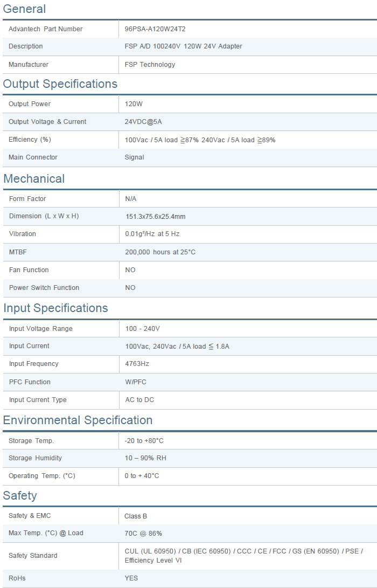Click the Input Specifications heading

pos(55,308)
